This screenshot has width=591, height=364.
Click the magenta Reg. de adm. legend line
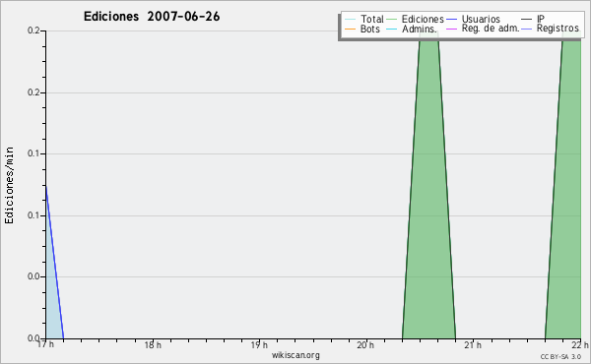click(x=451, y=29)
